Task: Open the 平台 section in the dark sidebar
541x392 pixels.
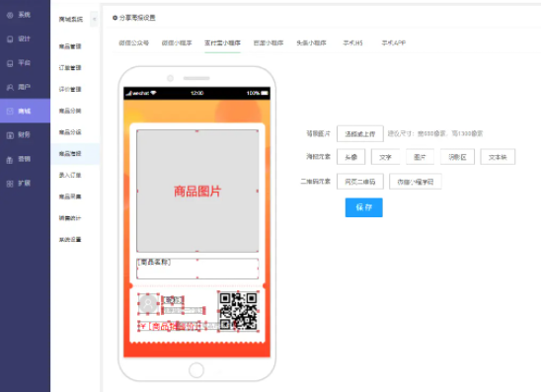Action: pyautogui.click(x=25, y=63)
